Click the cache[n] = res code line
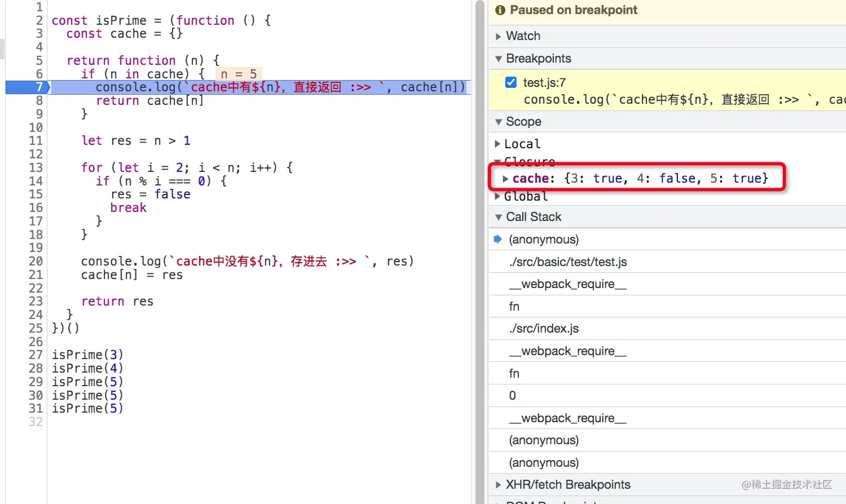Image resolution: width=846 pixels, height=504 pixels. pos(132,275)
